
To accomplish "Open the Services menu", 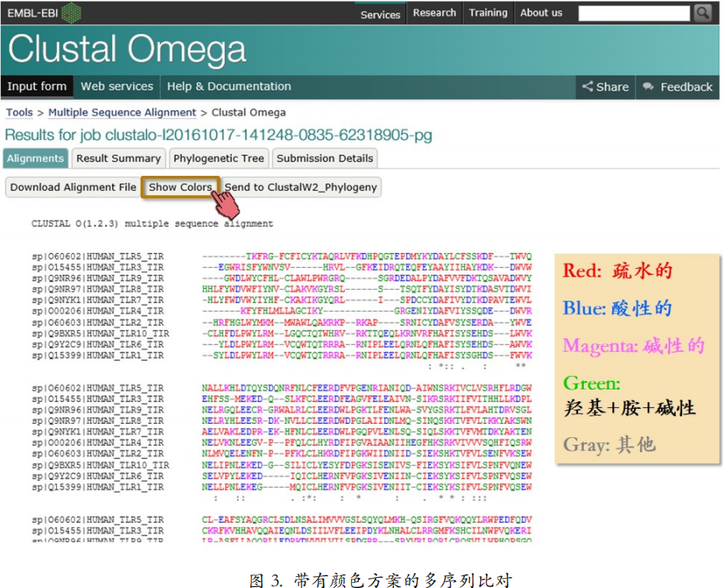I will 380,14.
